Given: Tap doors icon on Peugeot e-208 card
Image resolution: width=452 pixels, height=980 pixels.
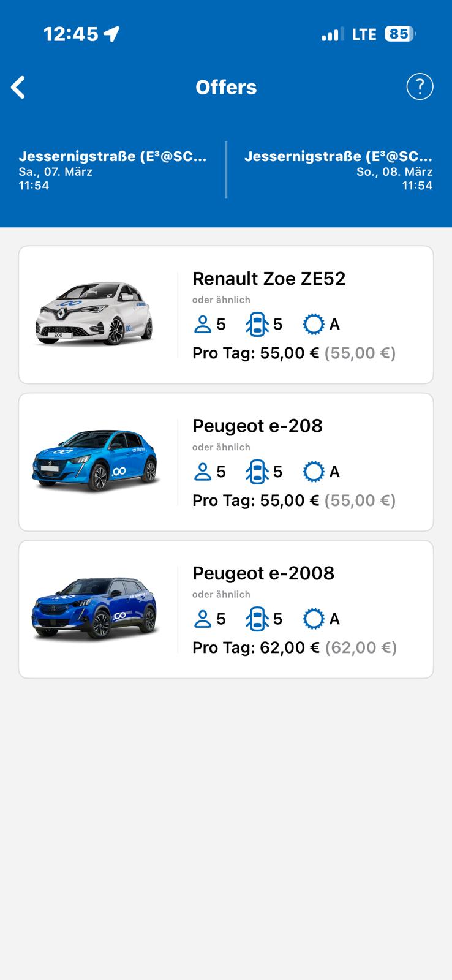Looking at the screenshot, I should (x=257, y=472).
